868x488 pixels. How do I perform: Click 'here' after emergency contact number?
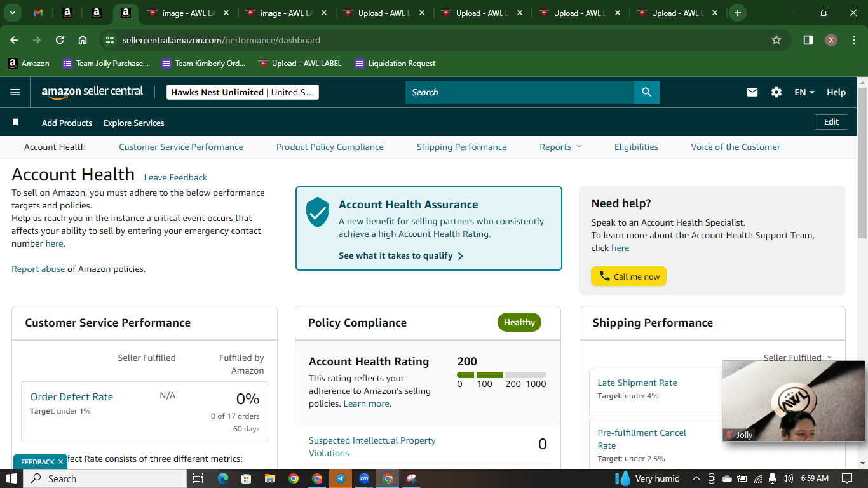[x=54, y=243]
